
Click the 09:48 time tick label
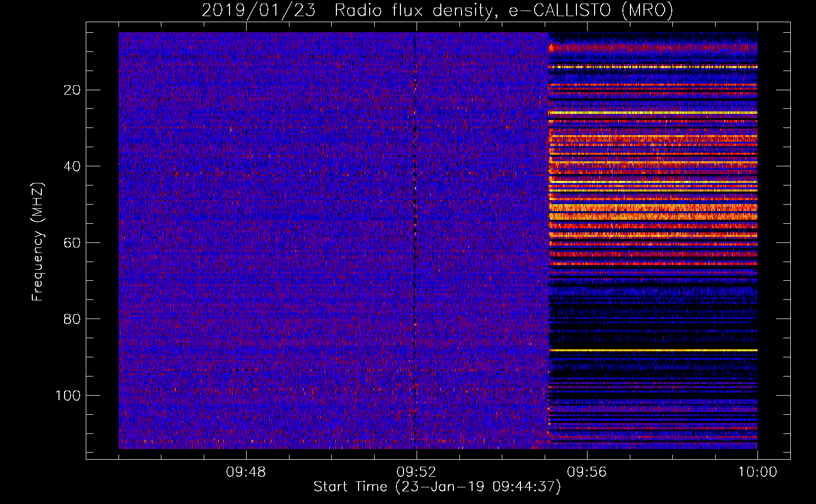246,472
